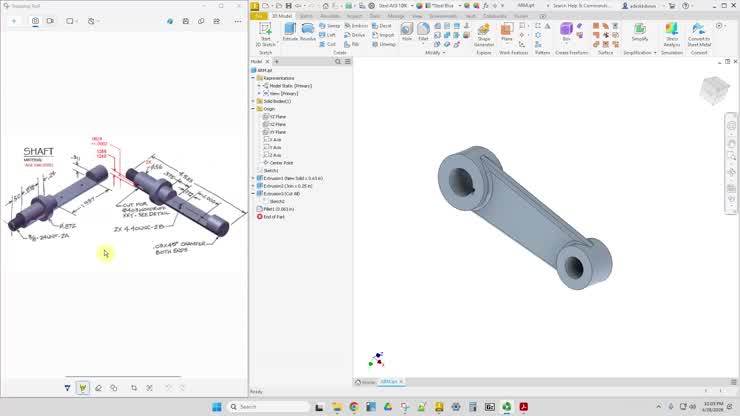Save the file from the Inventor quick access toolbar
This screenshot has width=740, height=416.
coord(288,6)
